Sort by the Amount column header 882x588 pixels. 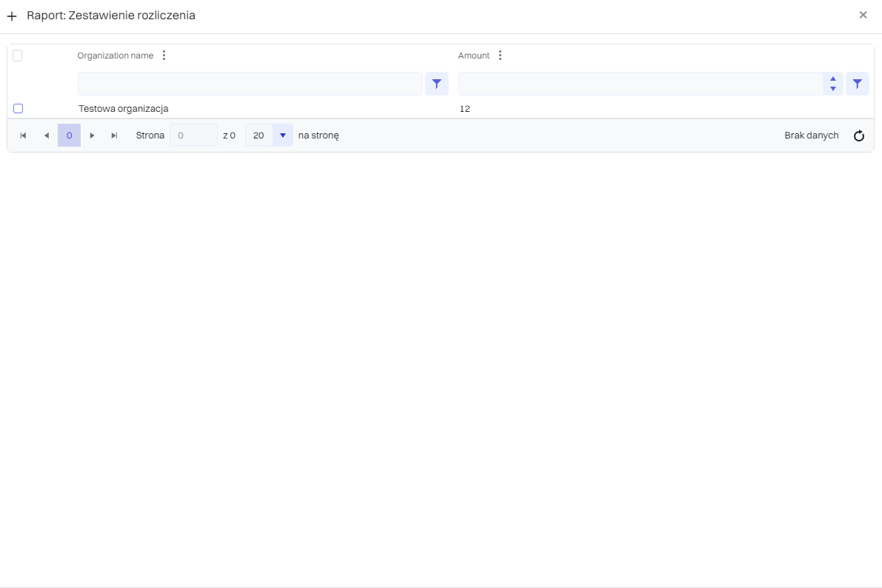pyautogui.click(x=474, y=56)
